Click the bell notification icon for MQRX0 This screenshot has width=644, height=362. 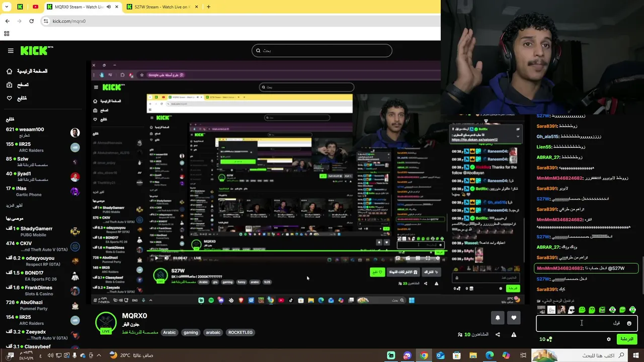(x=498, y=318)
